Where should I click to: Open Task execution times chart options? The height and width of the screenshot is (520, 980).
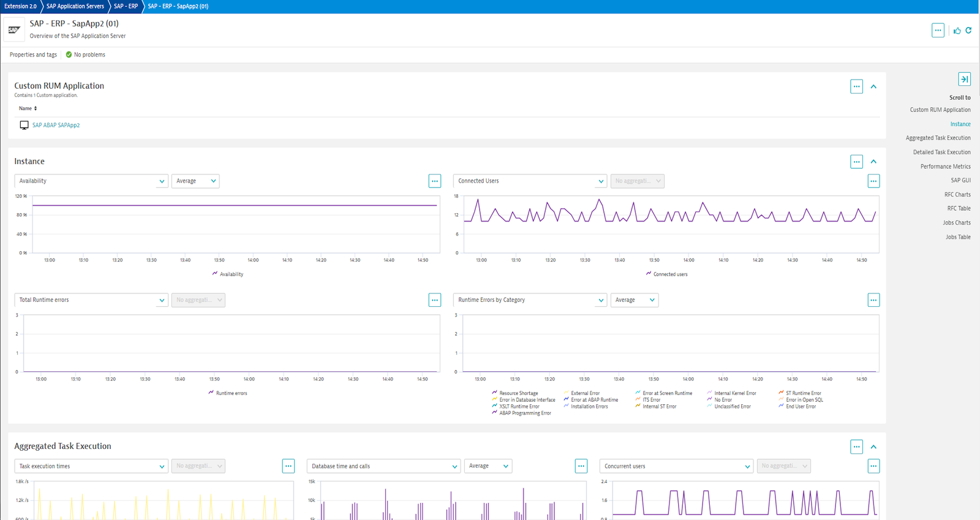coord(288,466)
